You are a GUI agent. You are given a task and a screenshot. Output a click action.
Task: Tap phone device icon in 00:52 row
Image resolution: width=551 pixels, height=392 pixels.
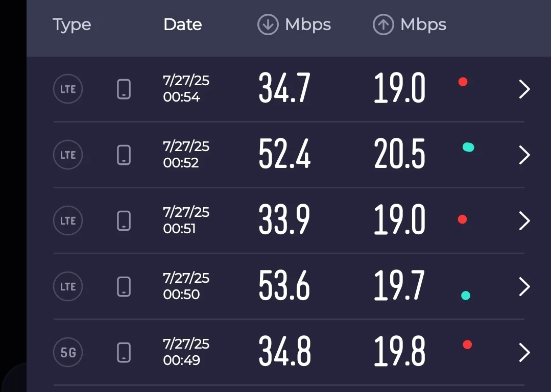(x=124, y=155)
